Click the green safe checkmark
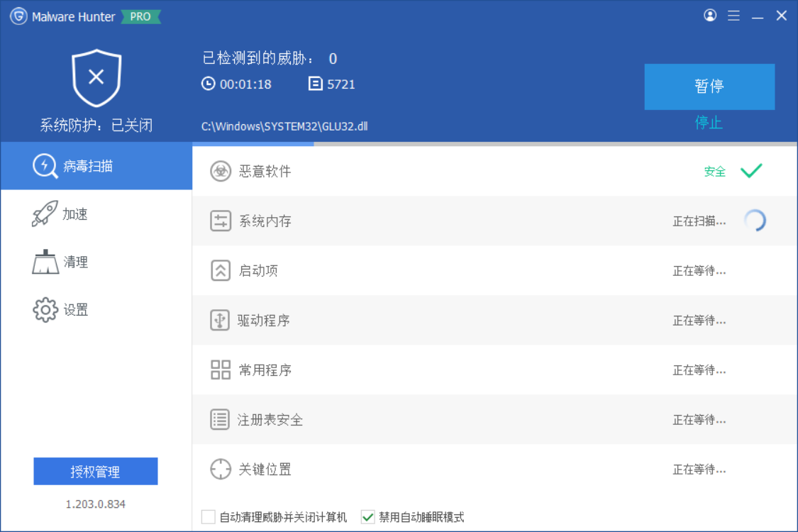This screenshot has height=532, width=798. coord(751,170)
